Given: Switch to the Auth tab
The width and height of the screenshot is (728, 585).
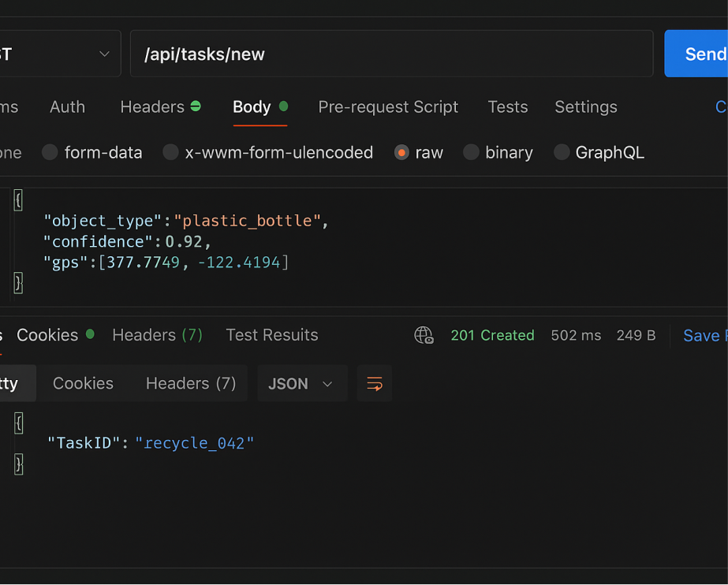Looking at the screenshot, I should pyautogui.click(x=67, y=107).
